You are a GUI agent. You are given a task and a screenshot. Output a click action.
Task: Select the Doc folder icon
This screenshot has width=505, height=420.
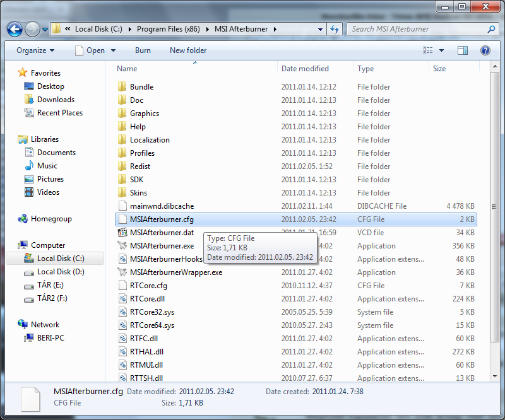[122, 100]
